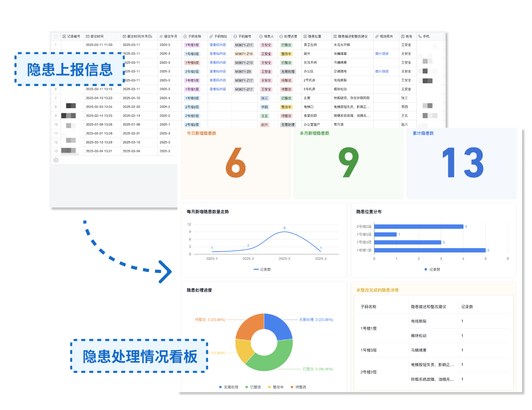Viewport: 532px width, 410px height.
Task: Click the 记录编号 column text-type icon
Action: tap(64, 36)
